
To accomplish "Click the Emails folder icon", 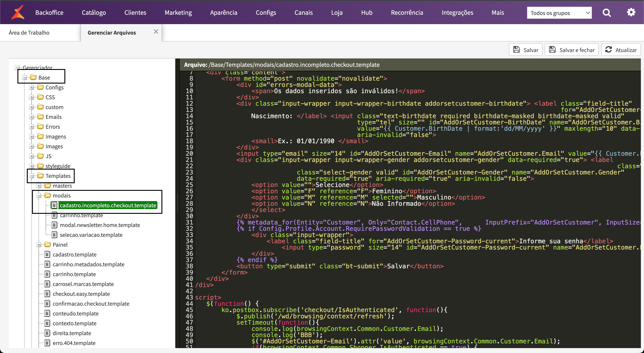I will 40,117.
